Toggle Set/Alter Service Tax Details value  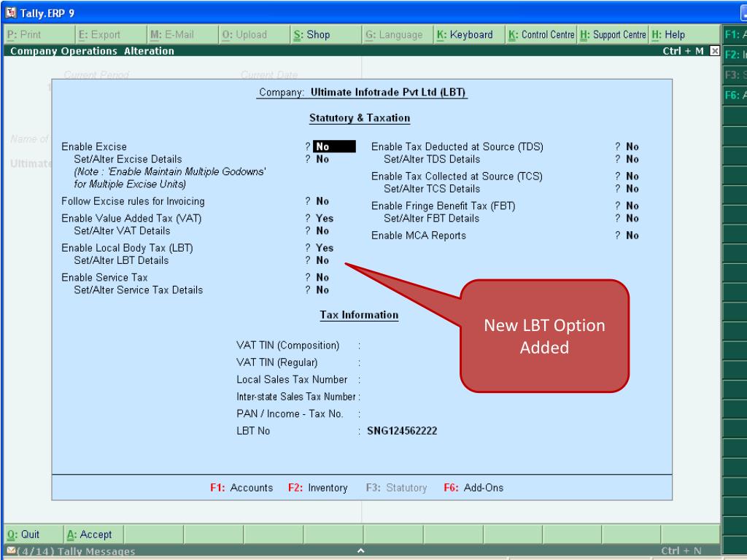coord(322,289)
